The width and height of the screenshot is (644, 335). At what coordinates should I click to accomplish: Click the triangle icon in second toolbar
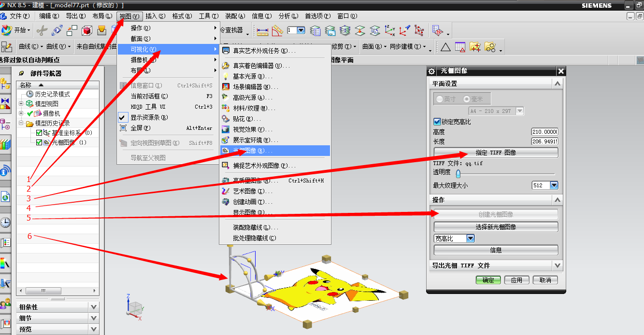[445, 47]
